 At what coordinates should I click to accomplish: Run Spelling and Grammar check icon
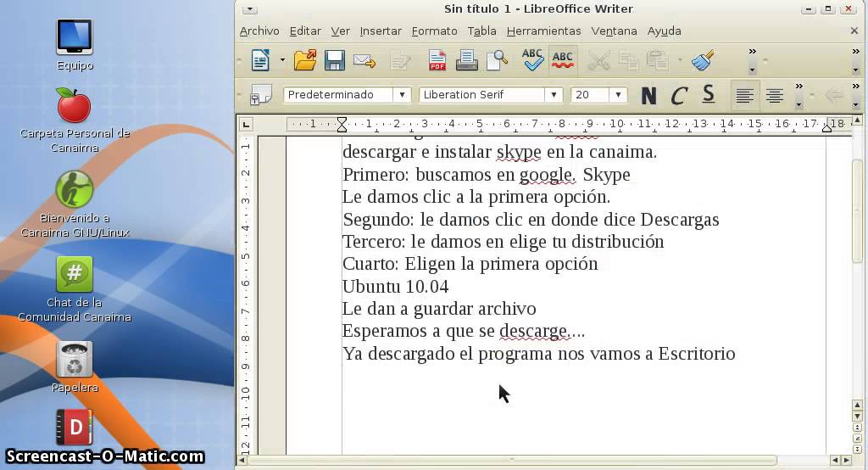point(532,59)
